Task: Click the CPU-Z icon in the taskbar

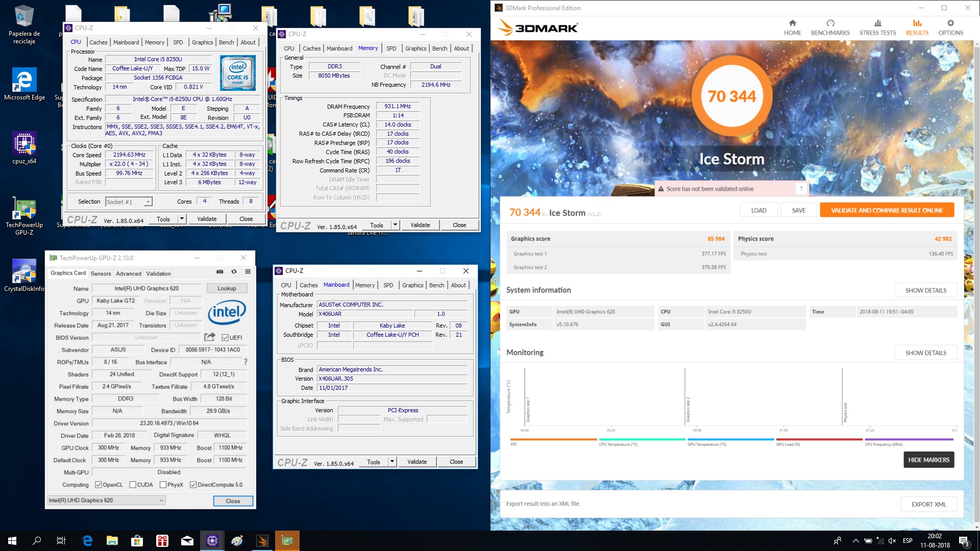Action: tap(212, 541)
